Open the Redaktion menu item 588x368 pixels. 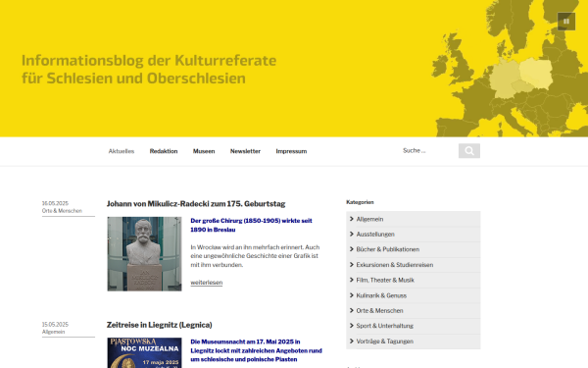point(164,151)
